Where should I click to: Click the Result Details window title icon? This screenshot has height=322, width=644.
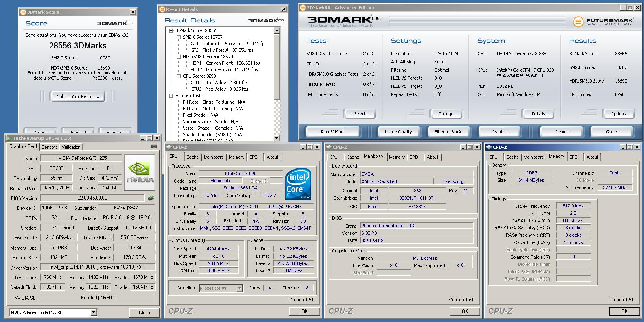tap(162, 9)
